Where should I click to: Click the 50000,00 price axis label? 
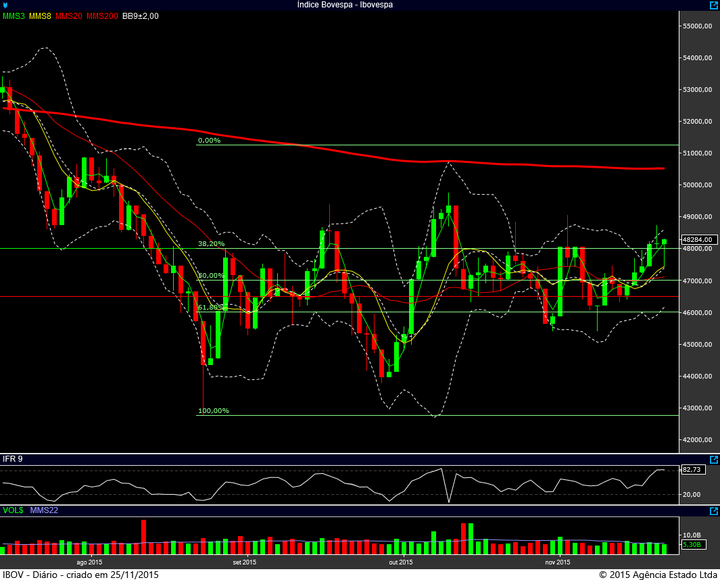(698, 185)
